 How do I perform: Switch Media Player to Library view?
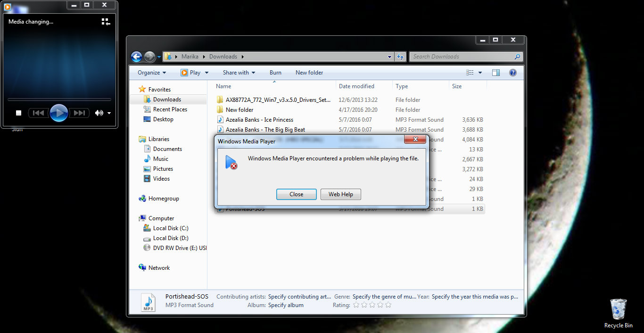click(x=106, y=22)
